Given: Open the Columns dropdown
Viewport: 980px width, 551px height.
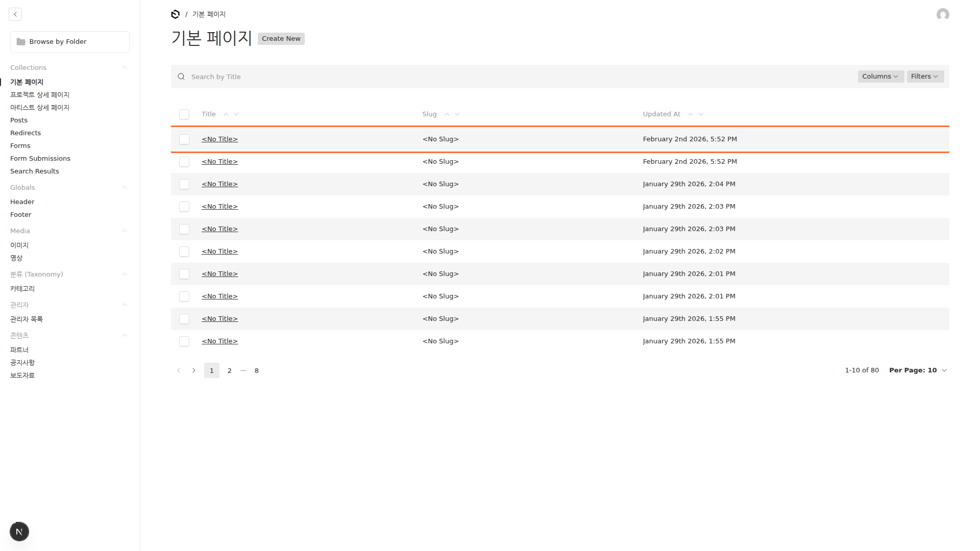Looking at the screenshot, I should pos(880,77).
